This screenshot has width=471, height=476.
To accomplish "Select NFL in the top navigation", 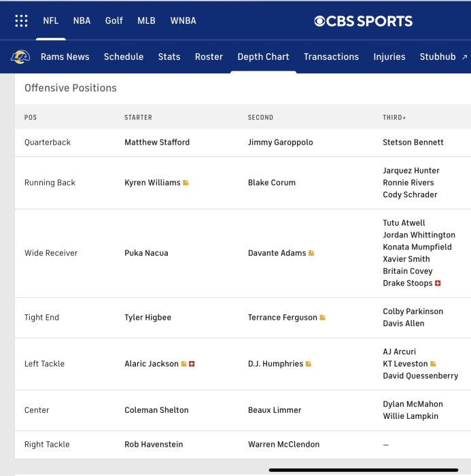I will pyautogui.click(x=51, y=20).
